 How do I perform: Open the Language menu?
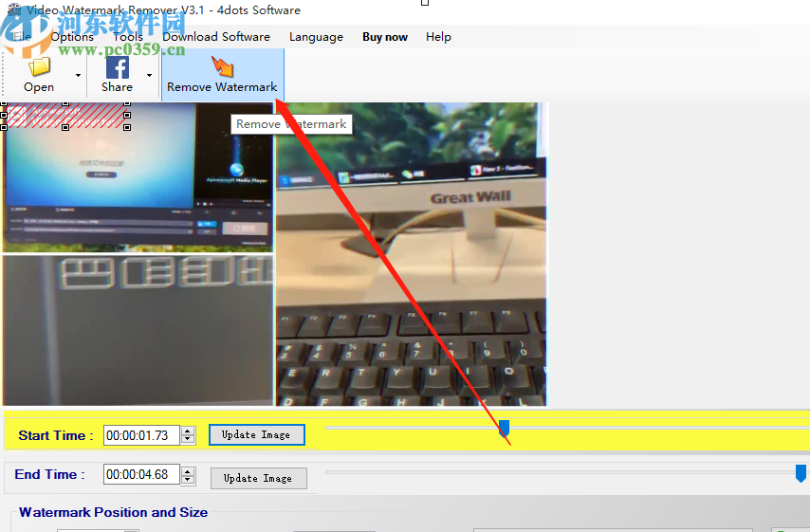click(x=316, y=37)
